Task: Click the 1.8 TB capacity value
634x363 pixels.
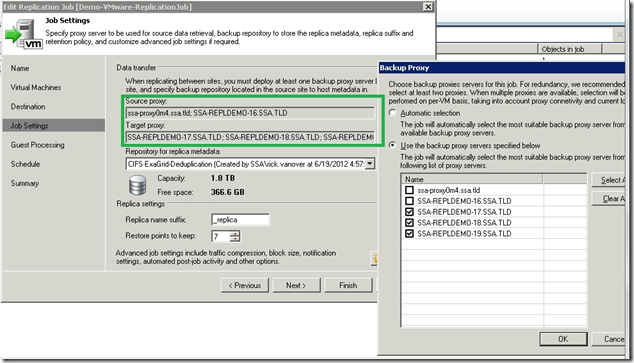Action: point(223,178)
